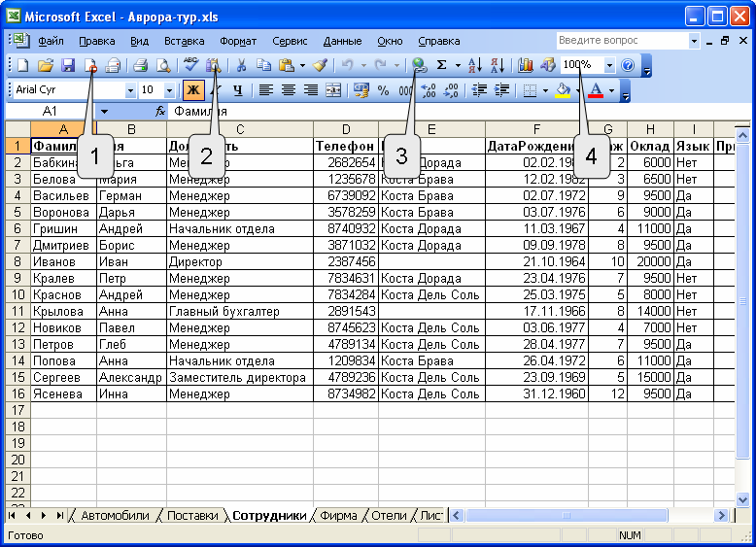The width and height of the screenshot is (756, 547).
Task: Sort ascending А to Я
Action: (x=475, y=65)
